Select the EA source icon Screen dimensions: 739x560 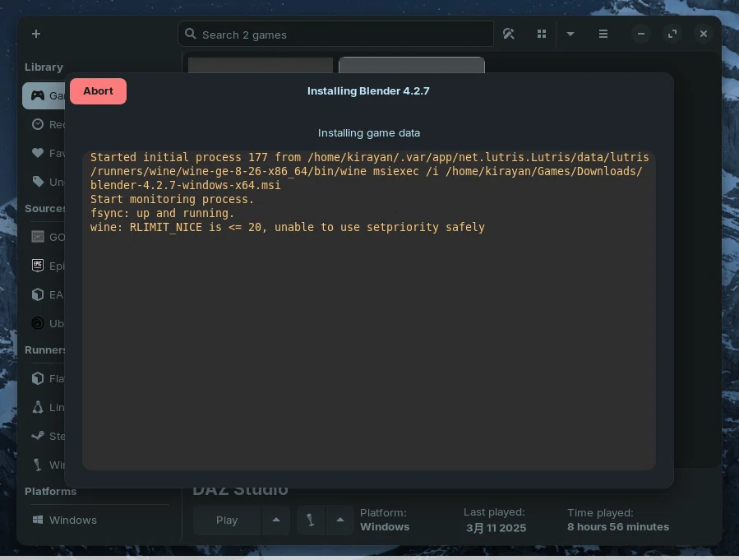pyautogui.click(x=38, y=294)
